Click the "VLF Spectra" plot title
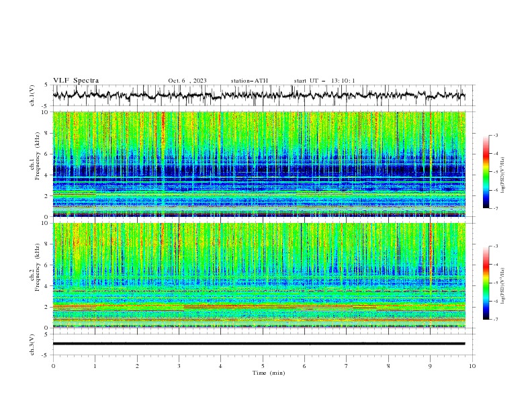The image size is (532, 411). [76, 81]
